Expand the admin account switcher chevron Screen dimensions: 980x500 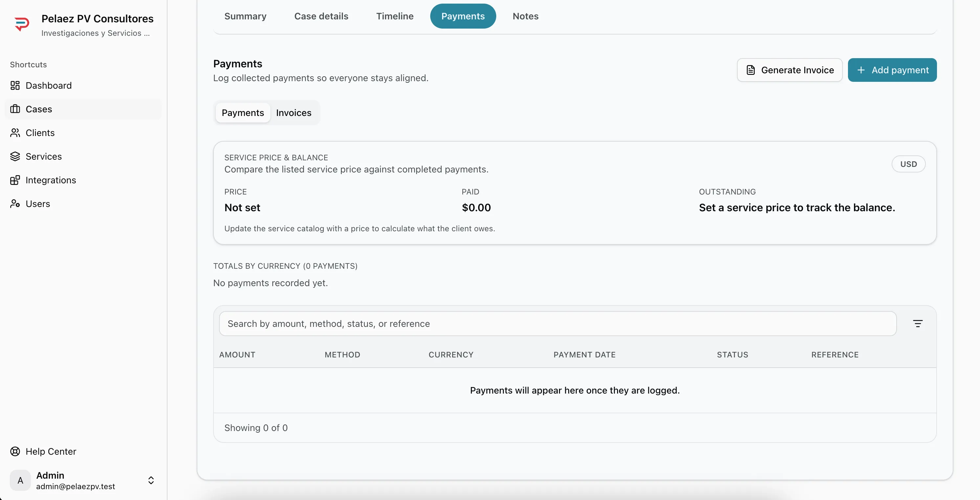(151, 480)
